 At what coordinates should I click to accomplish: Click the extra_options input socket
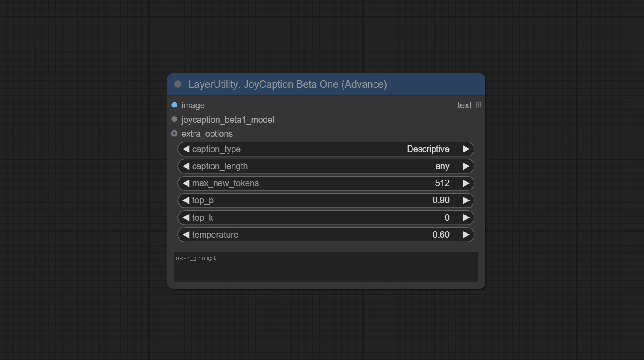click(x=174, y=133)
